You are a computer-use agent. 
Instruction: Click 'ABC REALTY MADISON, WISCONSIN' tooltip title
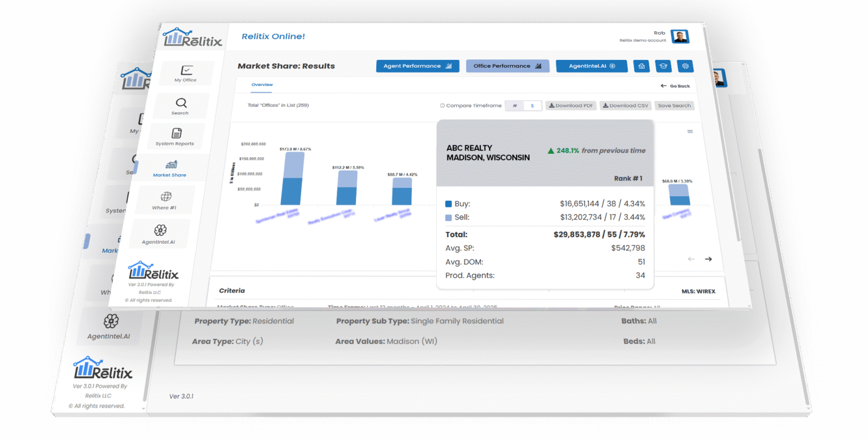click(x=488, y=153)
